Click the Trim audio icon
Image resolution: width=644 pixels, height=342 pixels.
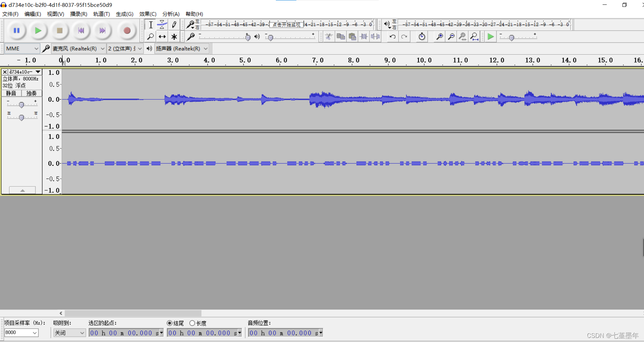pyautogui.click(x=364, y=37)
